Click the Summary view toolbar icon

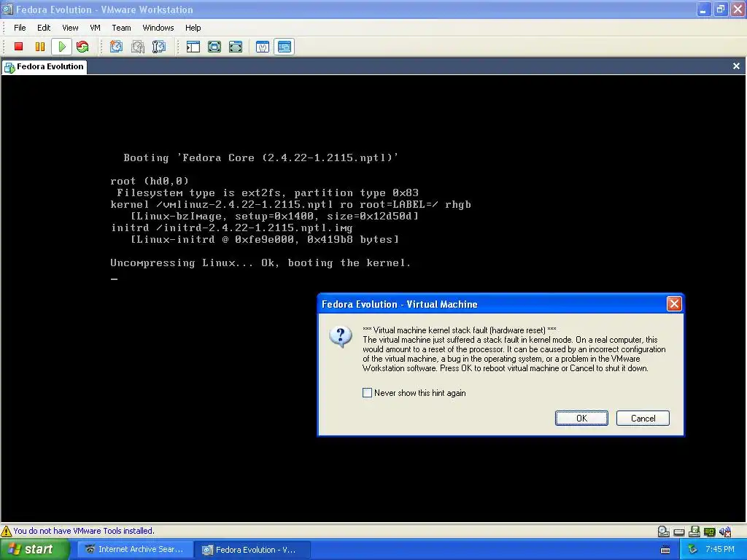click(263, 47)
